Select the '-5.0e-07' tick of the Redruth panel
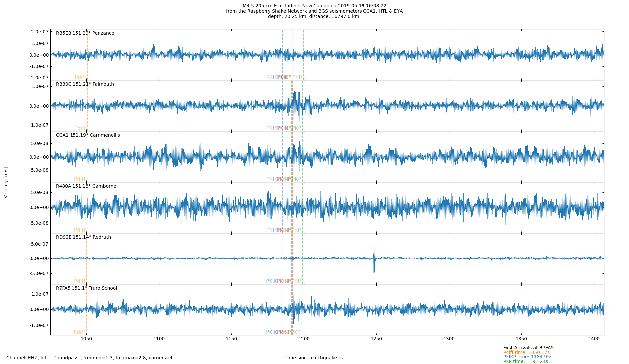This screenshot has height=364, width=629. pos(39,273)
